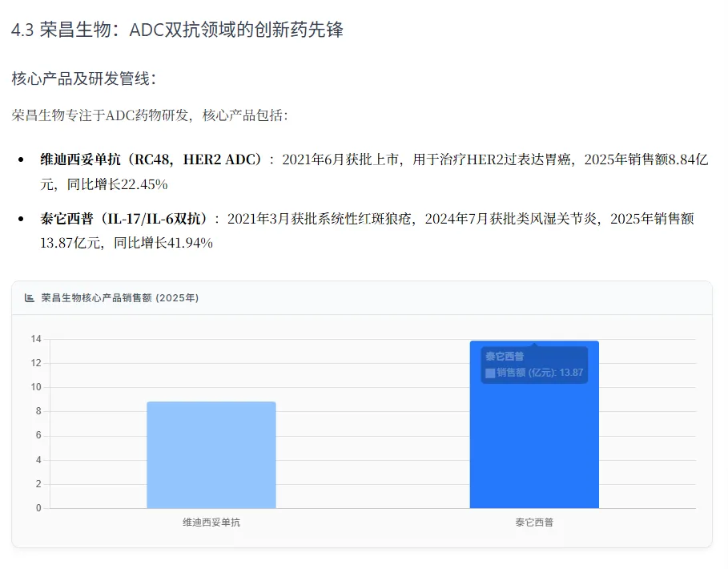
Task: Click the blue color square in the tooltip
Action: [x=490, y=373]
